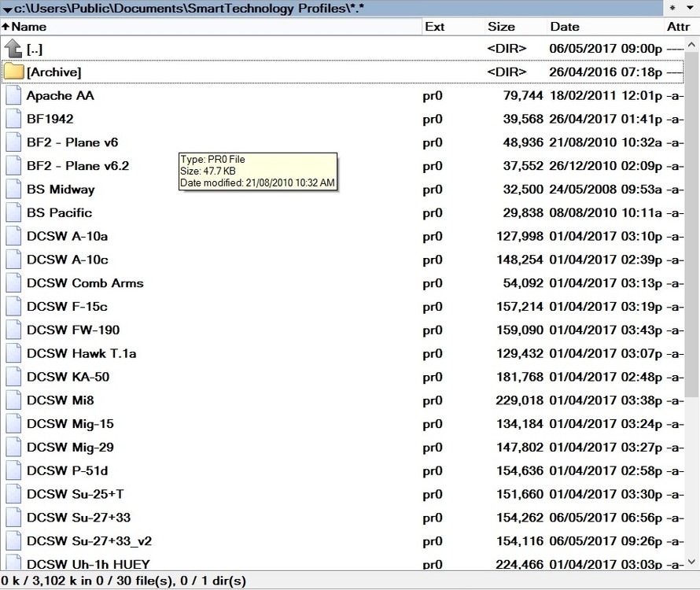Click the DCSW A-10a file icon

(13, 236)
